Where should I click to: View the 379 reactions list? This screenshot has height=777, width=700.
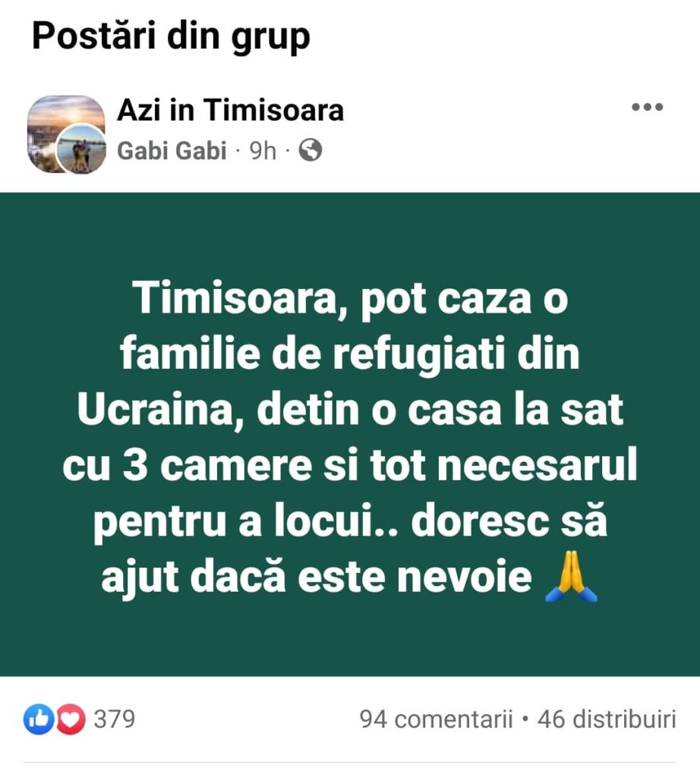coord(115,719)
